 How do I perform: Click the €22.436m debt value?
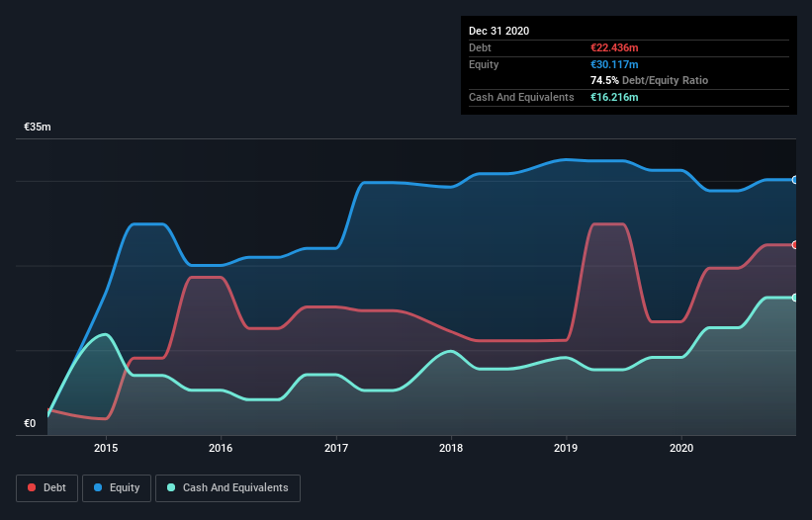tap(614, 47)
